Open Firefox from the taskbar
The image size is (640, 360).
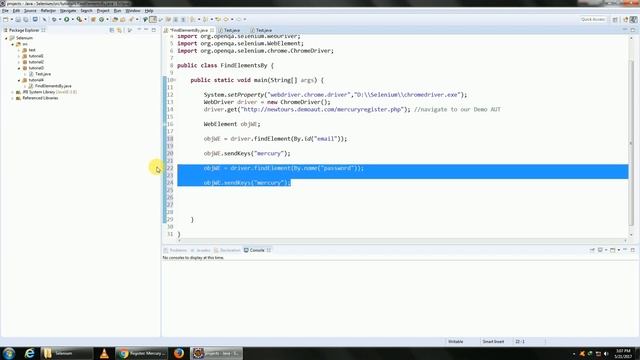[x=179, y=353]
